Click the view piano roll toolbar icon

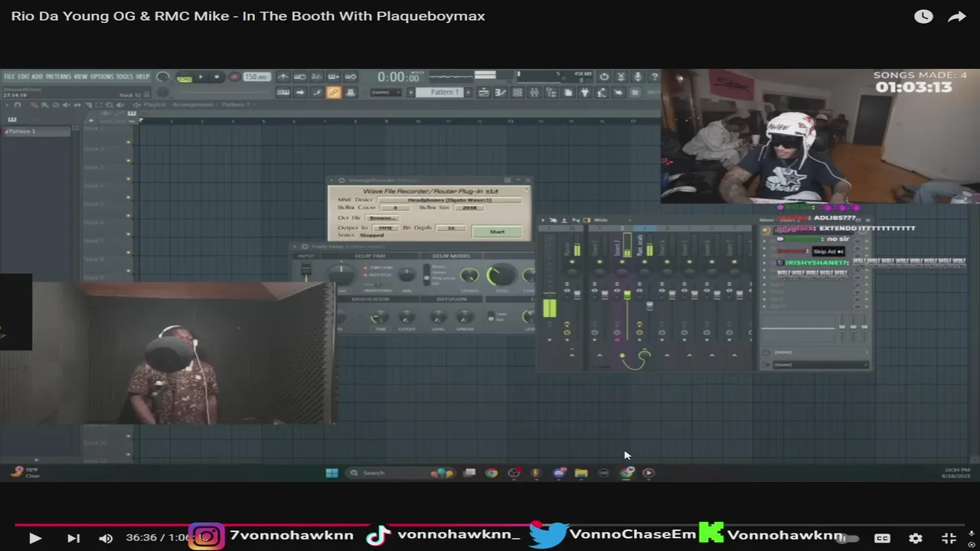[x=500, y=93]
